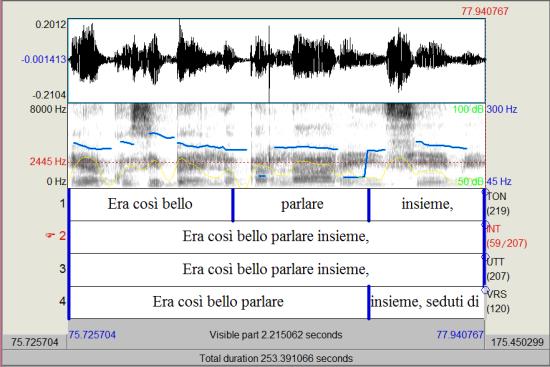Play the following 175.450299 seconds segment bar
This screenshot has width=550, height=367.
point(517,342)
